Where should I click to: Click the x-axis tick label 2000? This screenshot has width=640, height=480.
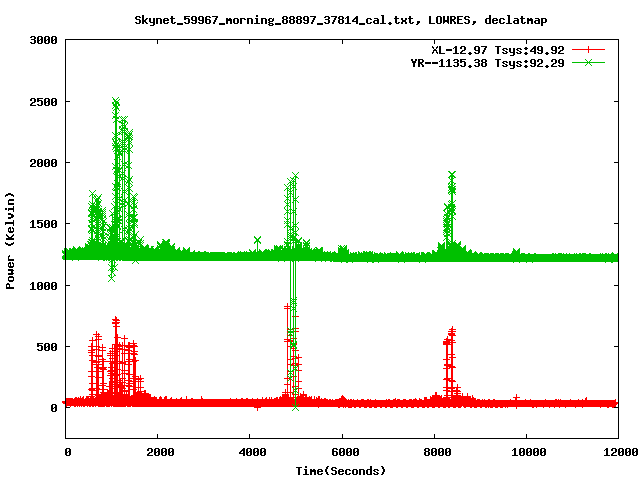(x=160, y=452)
